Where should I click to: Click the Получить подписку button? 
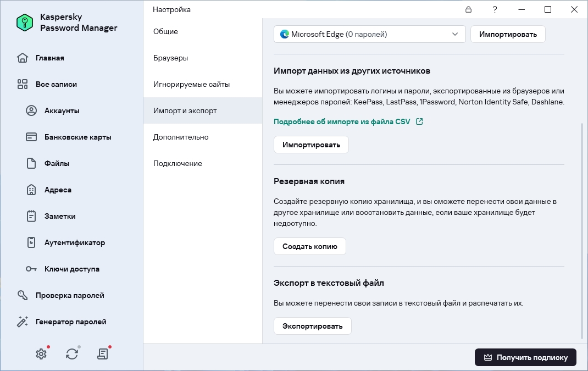525,357
